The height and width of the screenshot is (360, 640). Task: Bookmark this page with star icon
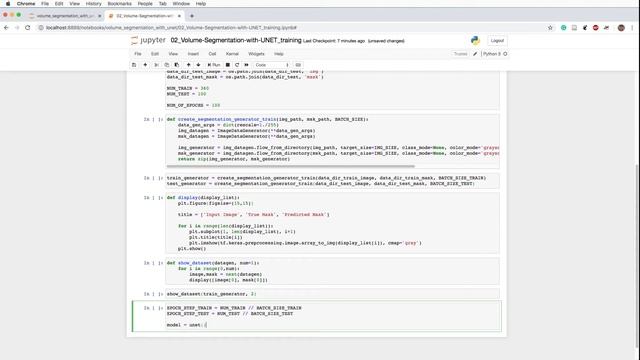click(x=550, y=28)
